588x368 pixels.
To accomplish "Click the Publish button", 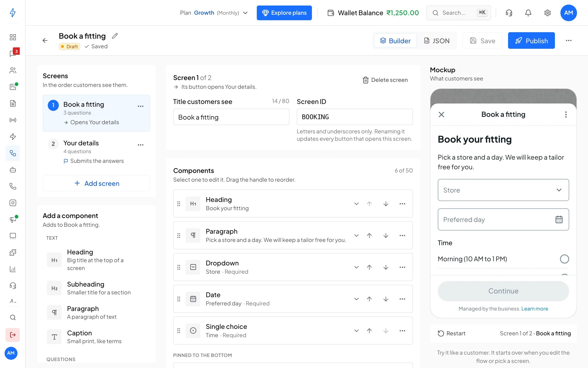I will tap(531, 40).
